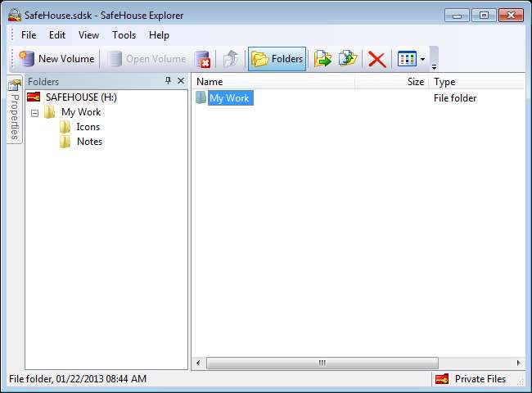Click the horizontal scrollbar thumb
This screenshot has width=532, height=393.
[x=322, y=364]
